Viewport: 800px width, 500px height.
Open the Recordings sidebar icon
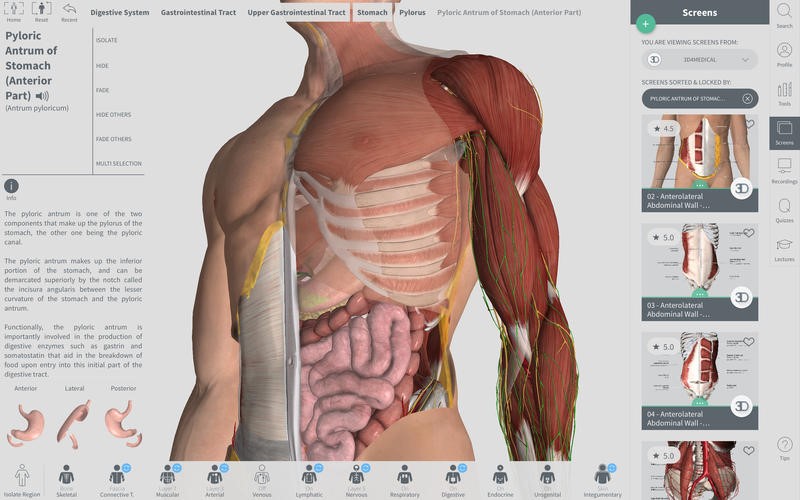(x=784, y=171)
